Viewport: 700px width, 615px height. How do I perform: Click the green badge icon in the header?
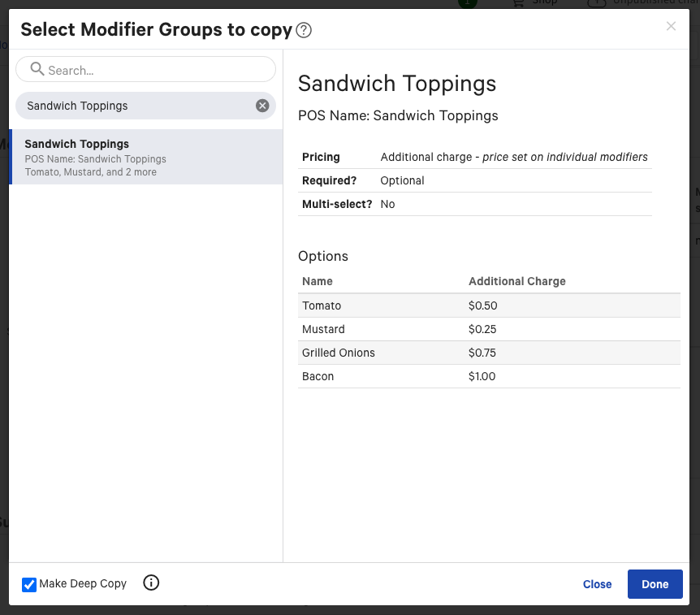coord(467,2)
